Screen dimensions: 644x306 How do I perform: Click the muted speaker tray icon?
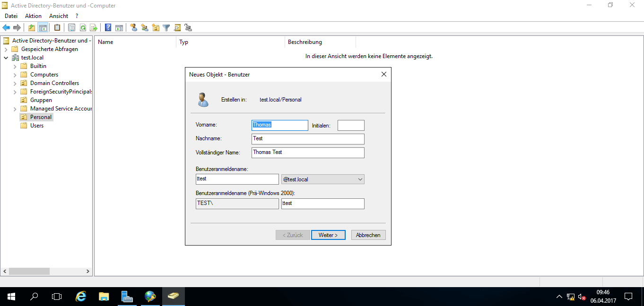coord(582,297)
